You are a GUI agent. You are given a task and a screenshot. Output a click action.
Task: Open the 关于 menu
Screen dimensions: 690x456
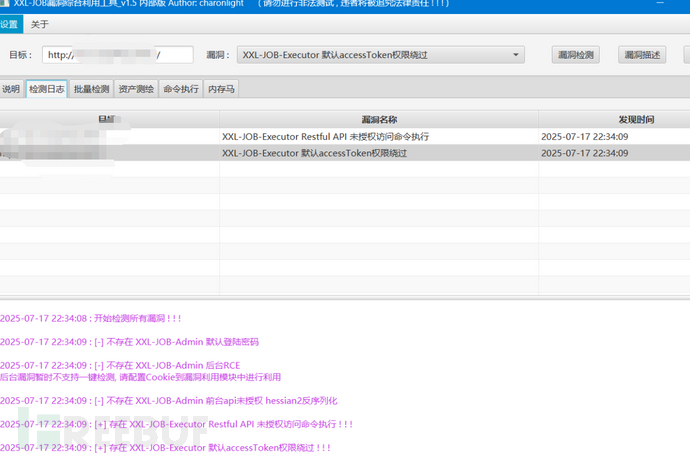point(39,24)
